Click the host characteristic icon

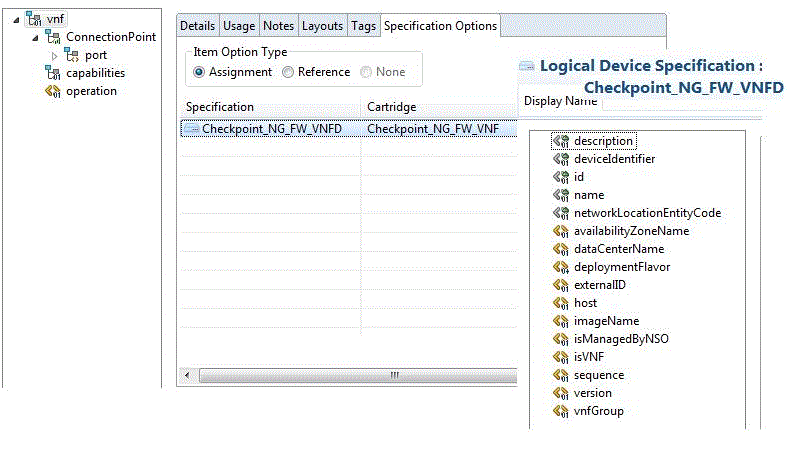pyautogui.click(x=561, y=303)
